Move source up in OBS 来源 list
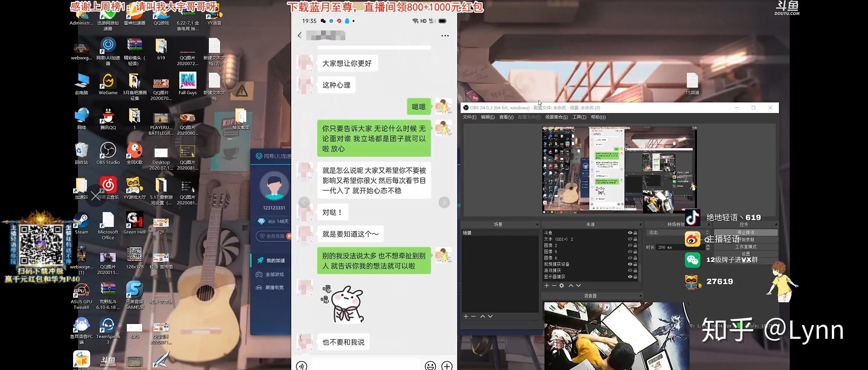This screenshot has height=370, width=868. (571, 285)
